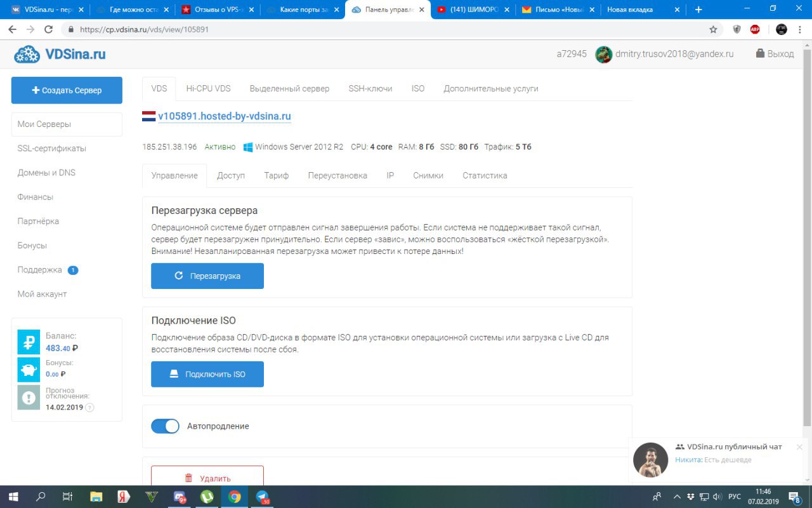Click the user avatar next to the email
Screen dimensions: 812x508
pyautogui.click(x=603, y=55)
